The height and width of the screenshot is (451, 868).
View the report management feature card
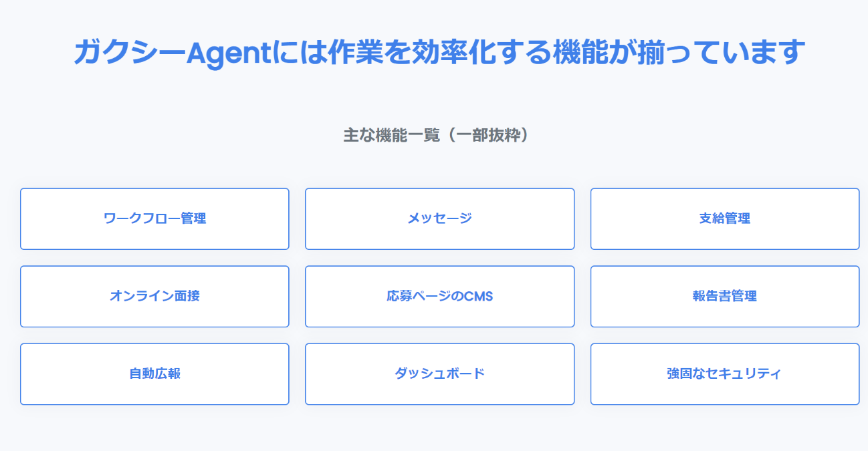(724, 296)
